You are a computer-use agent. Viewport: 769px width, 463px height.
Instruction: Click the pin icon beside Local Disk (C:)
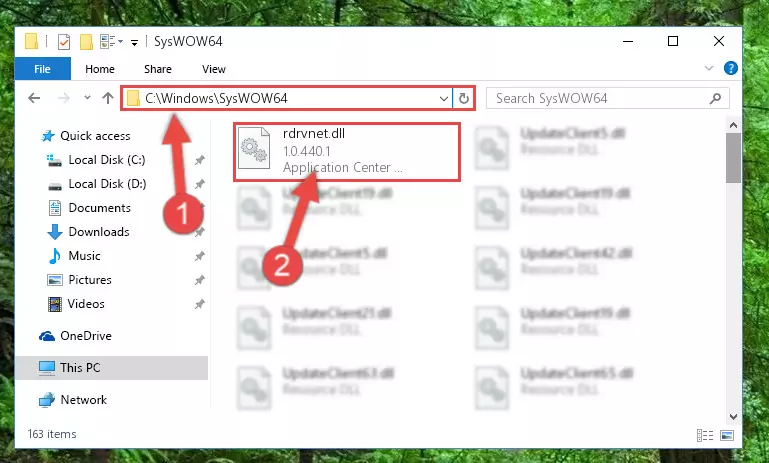tap(200, 160)
